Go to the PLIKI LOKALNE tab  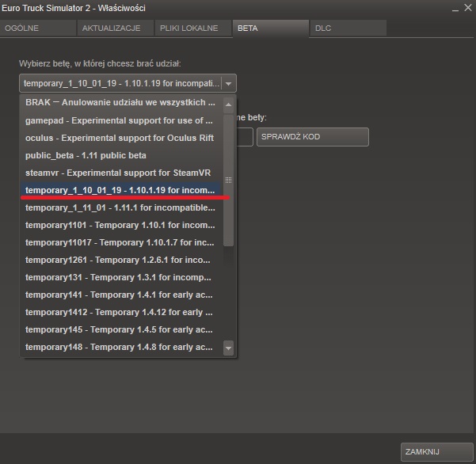pos(193,29)
